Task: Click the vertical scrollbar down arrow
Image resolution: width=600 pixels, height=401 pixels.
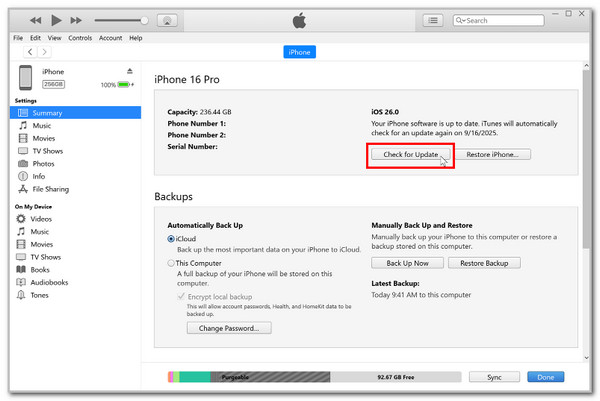Action: pos(586,358)
